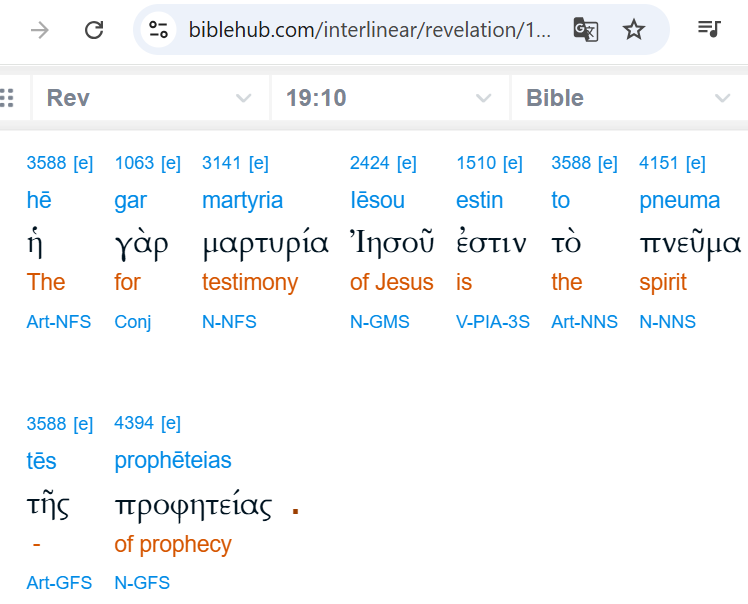Click [e] next to 1510
The width and height of the screenshot is (748, 604).
tap(512, 163)
